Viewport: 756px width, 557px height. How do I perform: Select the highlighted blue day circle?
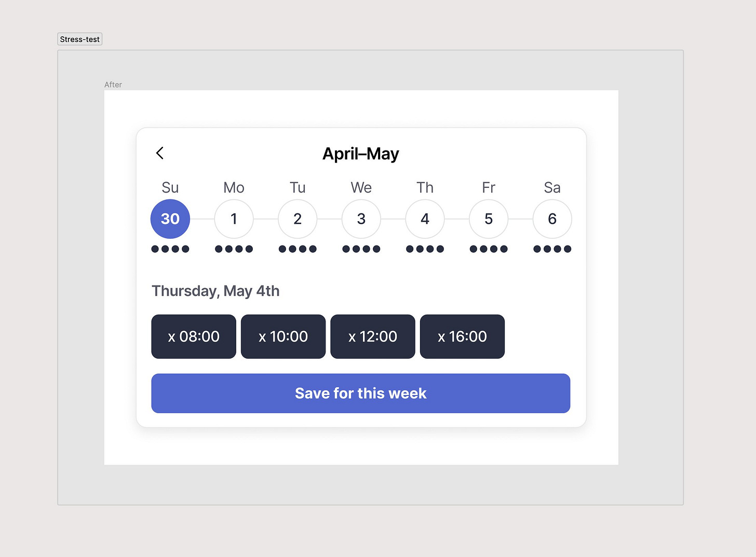click(170, 219)
